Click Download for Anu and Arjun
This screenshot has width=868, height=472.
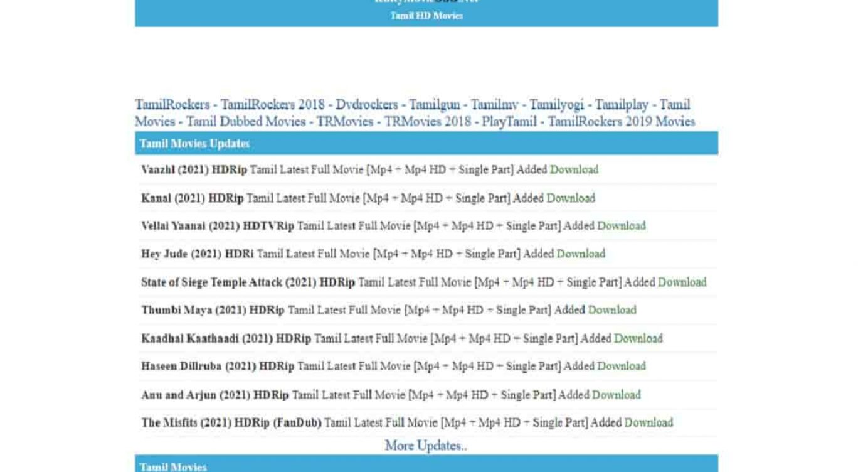pos(617,395)
